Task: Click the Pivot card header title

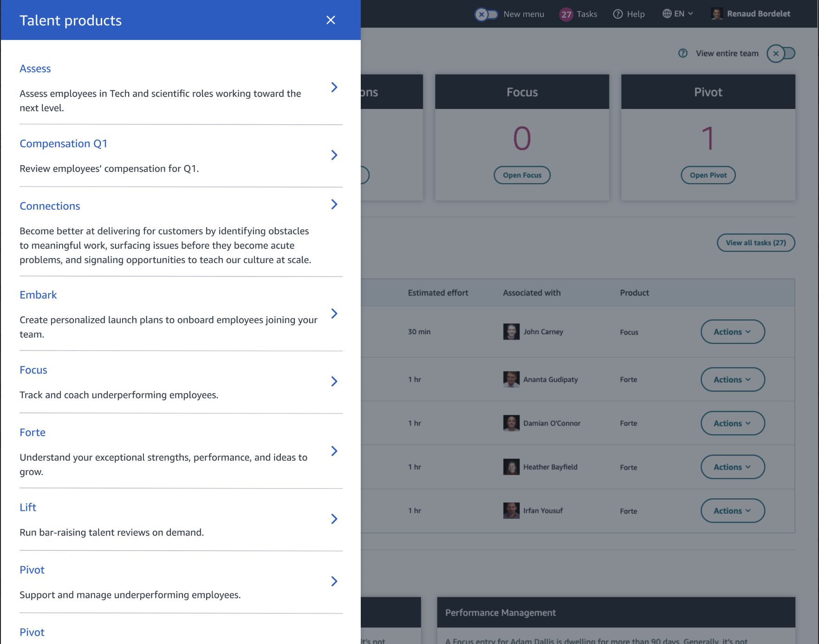Action: pyautogui.click(x=708, y=92)
